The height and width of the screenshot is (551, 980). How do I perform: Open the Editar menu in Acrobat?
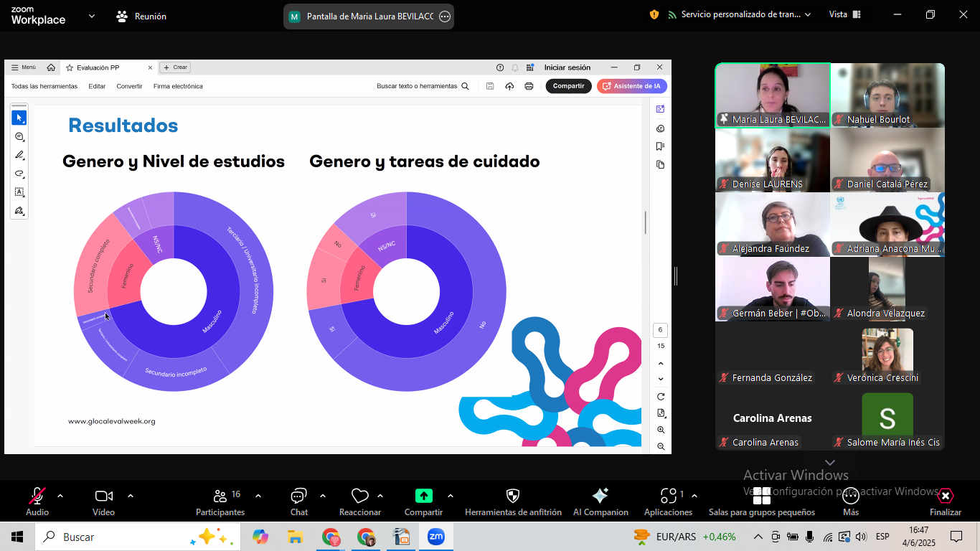pos(97,86)
